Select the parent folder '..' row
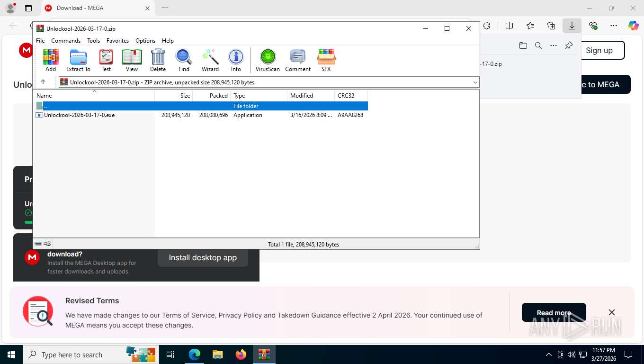 (x=201, y=106)
